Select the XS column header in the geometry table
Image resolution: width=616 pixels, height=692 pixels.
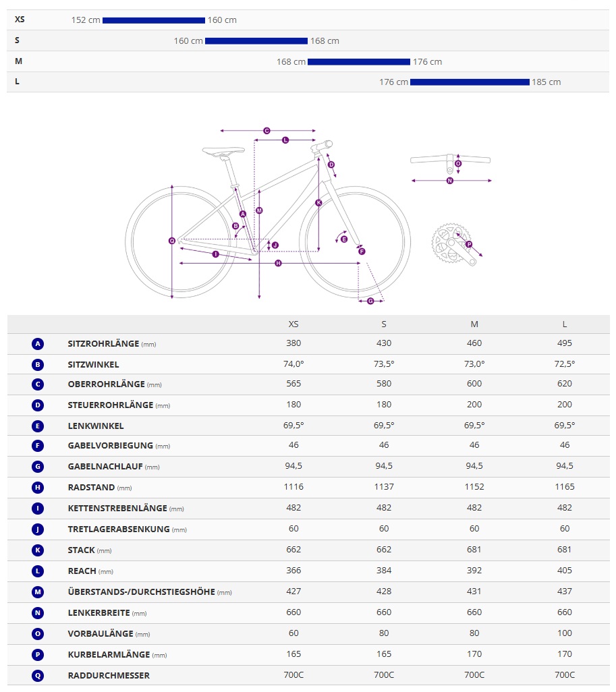pos(293,324)
